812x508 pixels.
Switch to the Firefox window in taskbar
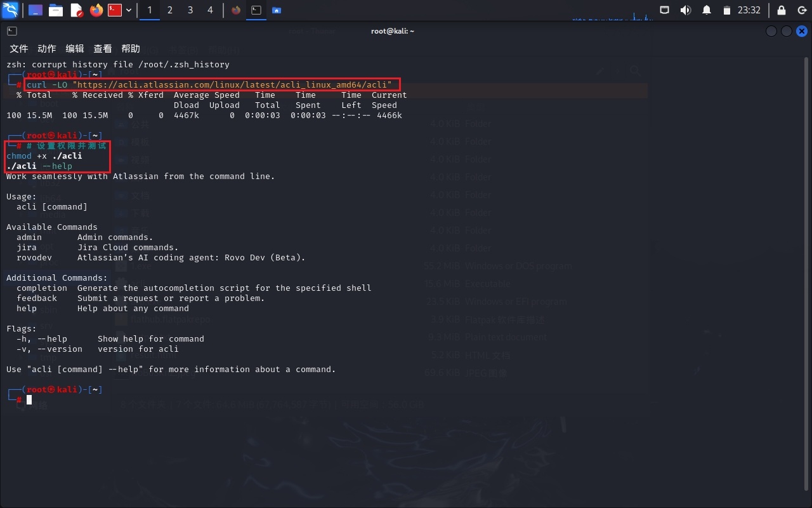[236, 10]
